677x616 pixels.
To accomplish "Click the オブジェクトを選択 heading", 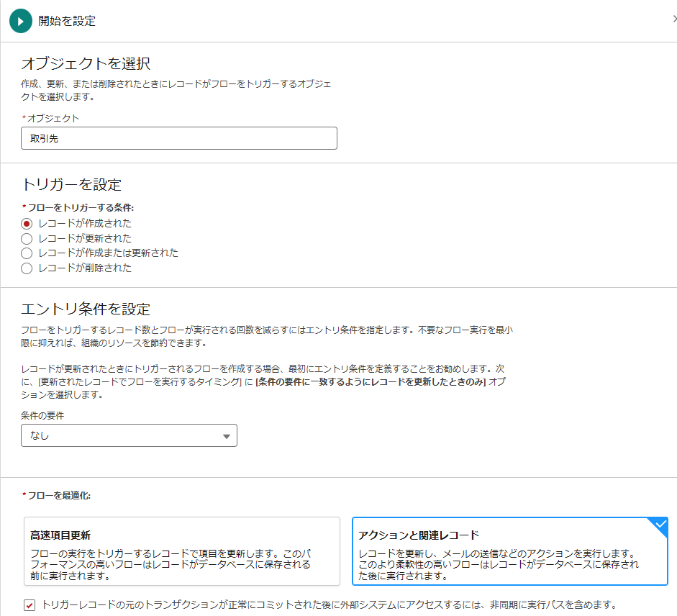I will 86,63.
